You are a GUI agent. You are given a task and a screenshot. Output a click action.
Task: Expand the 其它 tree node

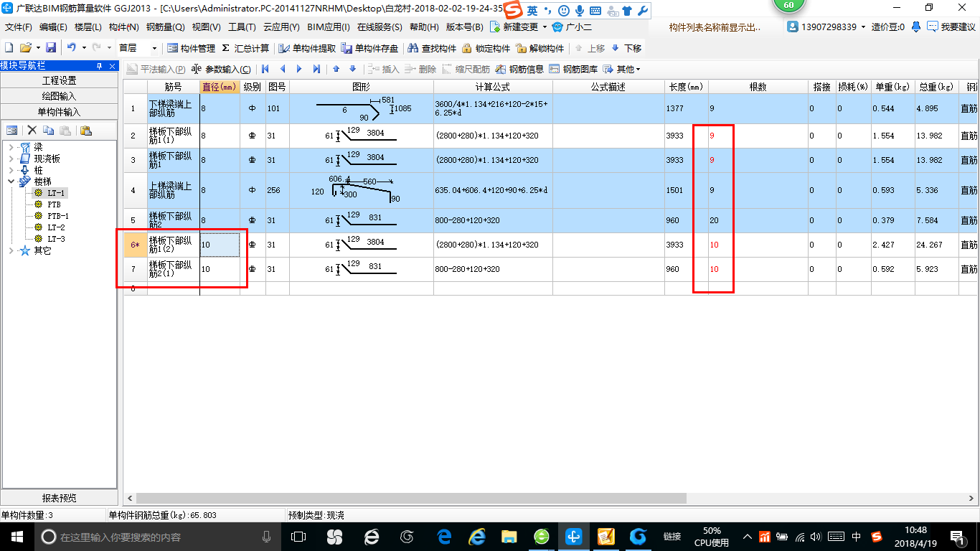11,250
